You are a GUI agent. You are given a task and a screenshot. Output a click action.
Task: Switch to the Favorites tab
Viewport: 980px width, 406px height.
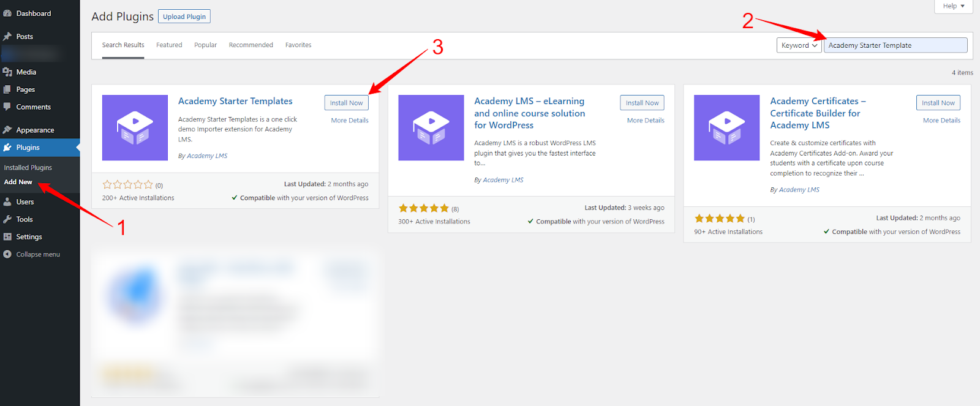298,45
